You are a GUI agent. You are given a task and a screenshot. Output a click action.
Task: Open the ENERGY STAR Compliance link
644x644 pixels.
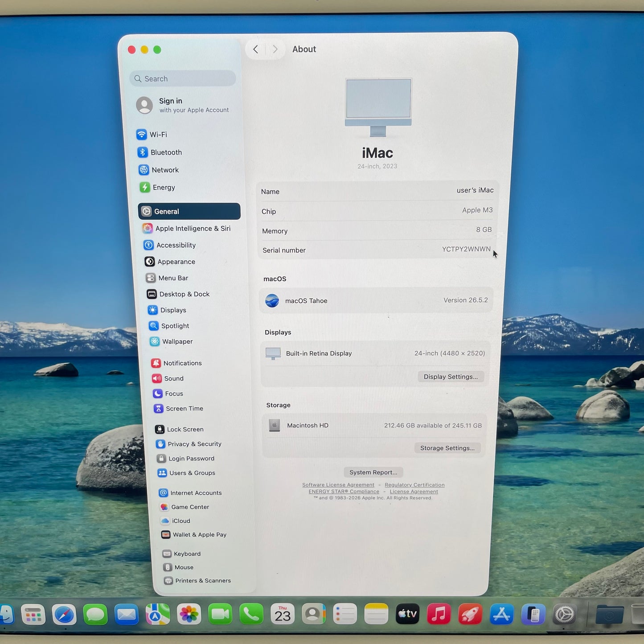[x=344, y=492]
